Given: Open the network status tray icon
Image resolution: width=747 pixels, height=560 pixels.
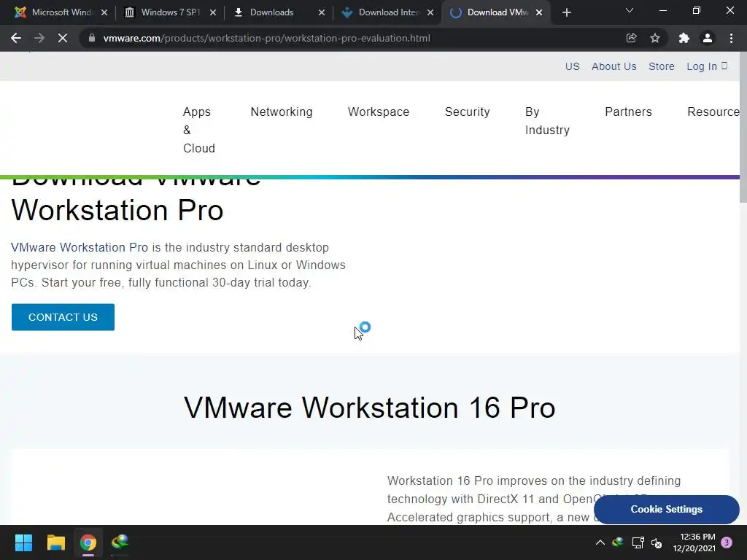Looking at the screenshot, I should [x=638, y=542].
